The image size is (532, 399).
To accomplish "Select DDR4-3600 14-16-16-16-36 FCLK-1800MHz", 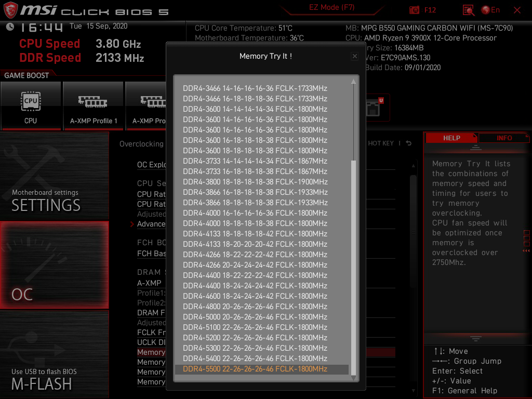I will (255, 119).
